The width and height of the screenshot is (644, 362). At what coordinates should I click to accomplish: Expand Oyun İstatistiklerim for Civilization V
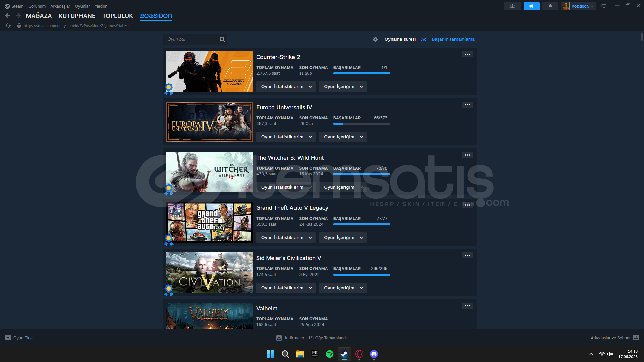[x=286, y=288]
